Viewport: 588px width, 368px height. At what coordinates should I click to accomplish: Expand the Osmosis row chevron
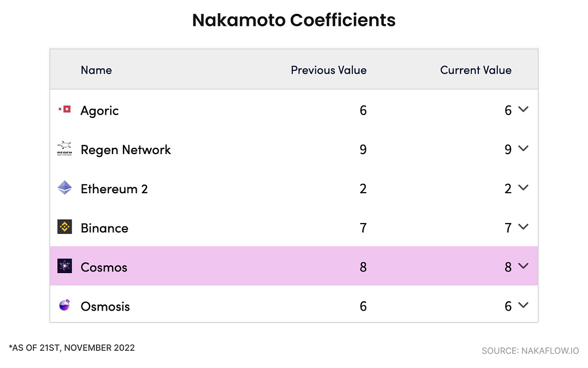[523, 305]
